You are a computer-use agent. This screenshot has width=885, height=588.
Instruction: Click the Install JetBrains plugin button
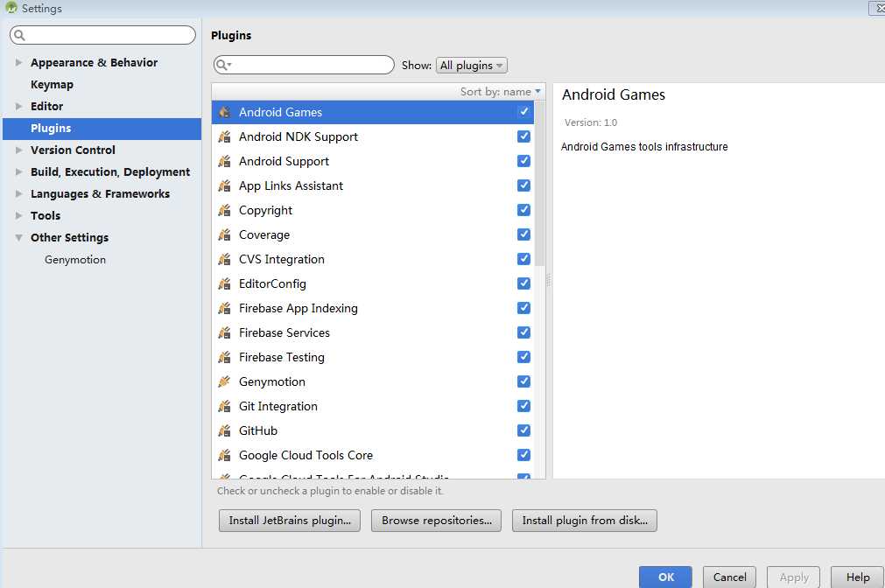tap(290, 521)
